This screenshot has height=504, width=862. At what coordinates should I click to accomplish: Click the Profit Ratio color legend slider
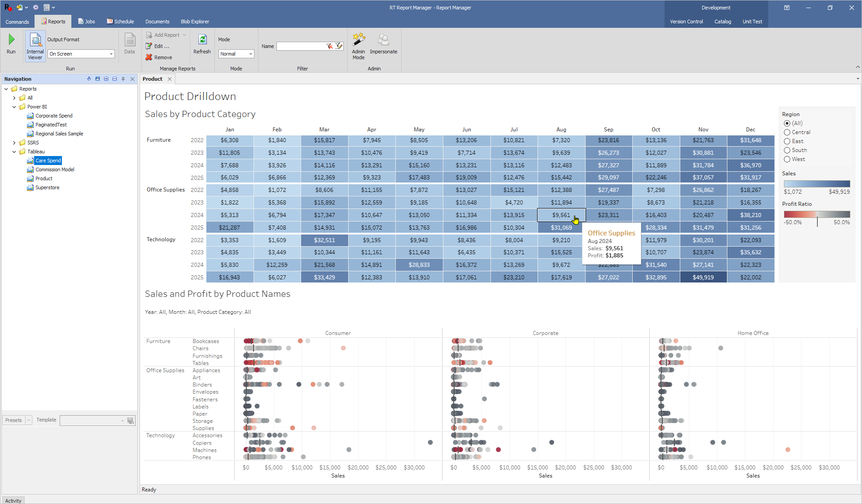click(817, 215)
